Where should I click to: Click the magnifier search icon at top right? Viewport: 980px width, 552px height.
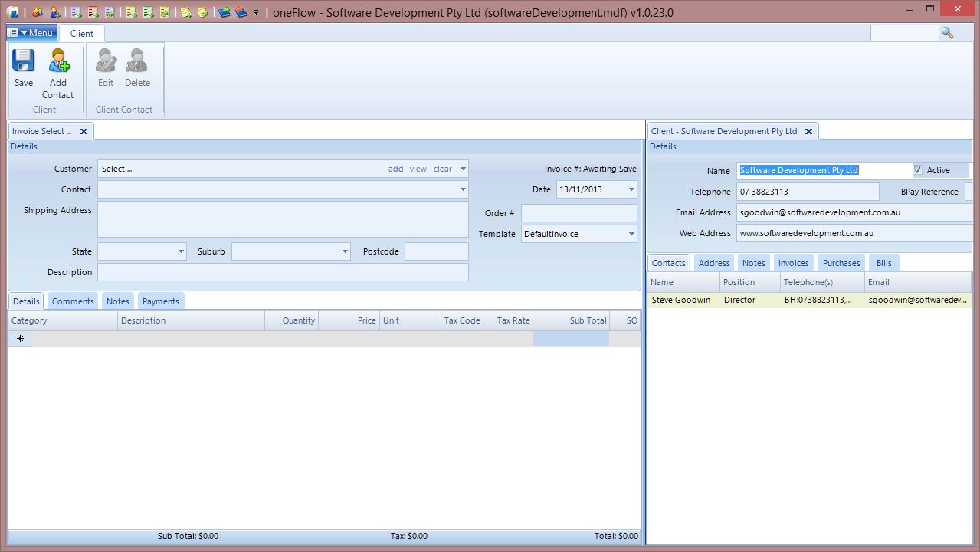[947, 33]
